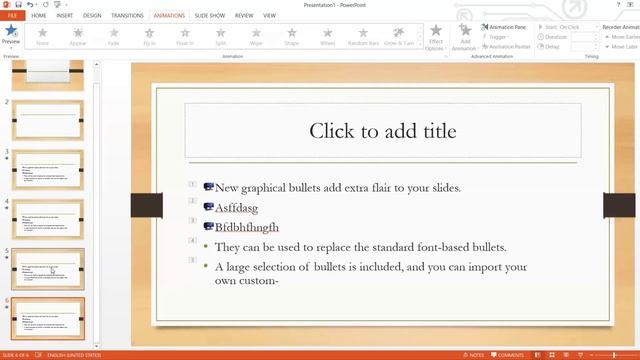Switch to the Insert tab
640x360 pixels.
tap(64, 16)
